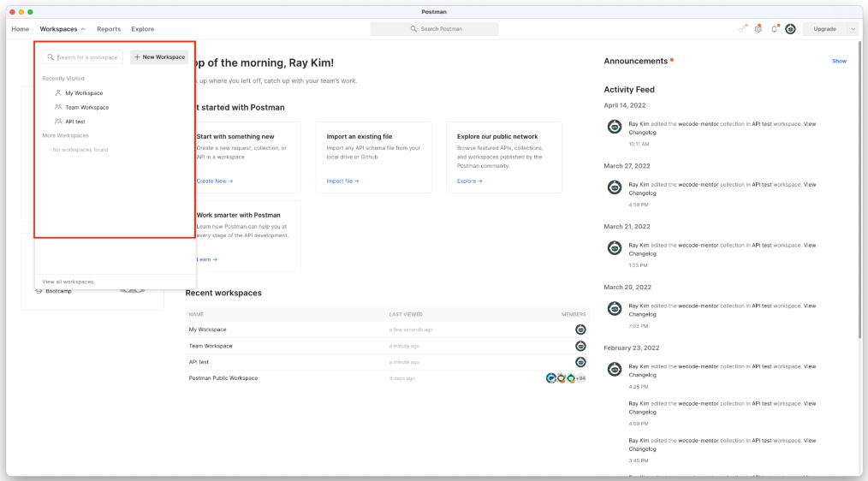Click the 'No workspaces found' text
The image size is (868, 481).
coord(80,150)
